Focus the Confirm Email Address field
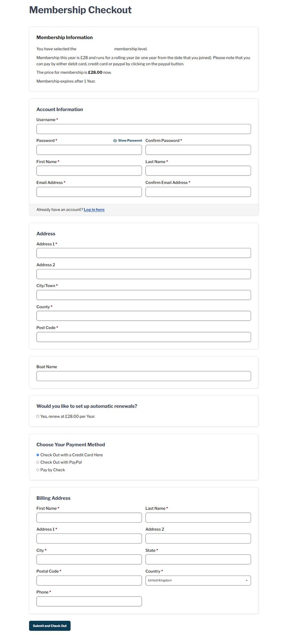Viewport: 308px width, 644px height. [198, 192]
